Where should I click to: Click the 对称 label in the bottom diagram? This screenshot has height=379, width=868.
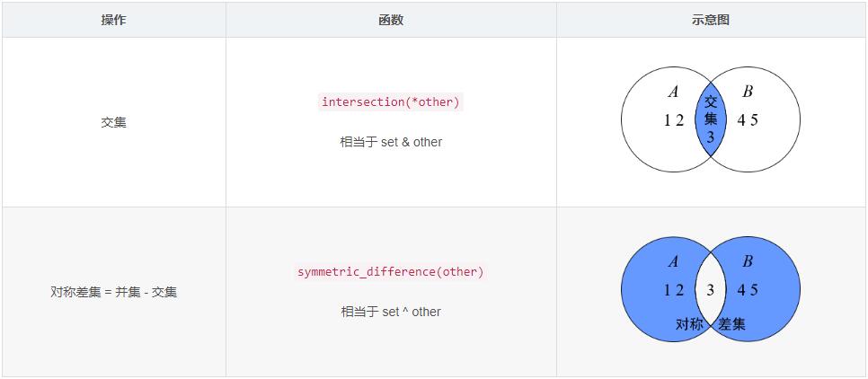(689, 324)
